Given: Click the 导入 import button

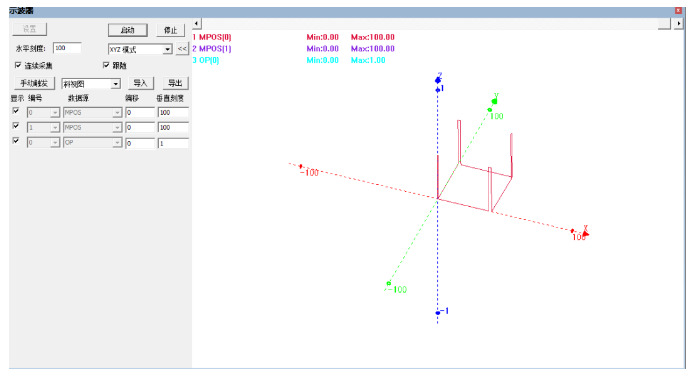Looking at the screenshot, I should coord(141,83).
